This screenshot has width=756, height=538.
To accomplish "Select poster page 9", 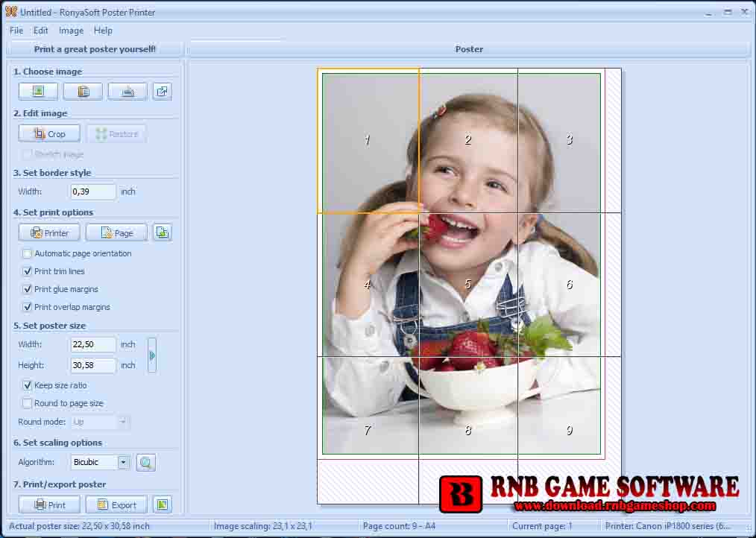I will 570,430.
